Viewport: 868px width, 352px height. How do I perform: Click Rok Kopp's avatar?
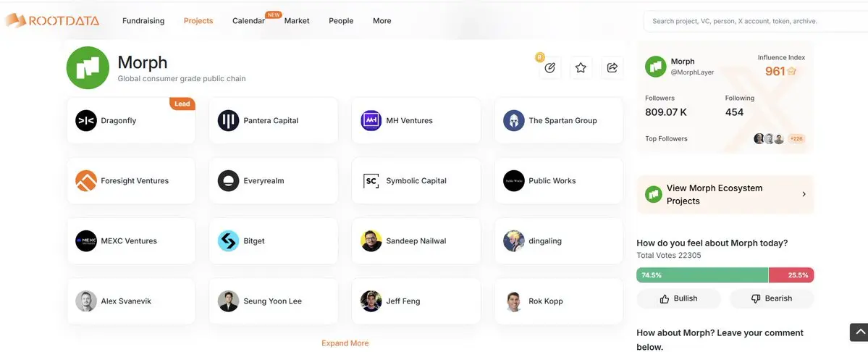point(514,301)
